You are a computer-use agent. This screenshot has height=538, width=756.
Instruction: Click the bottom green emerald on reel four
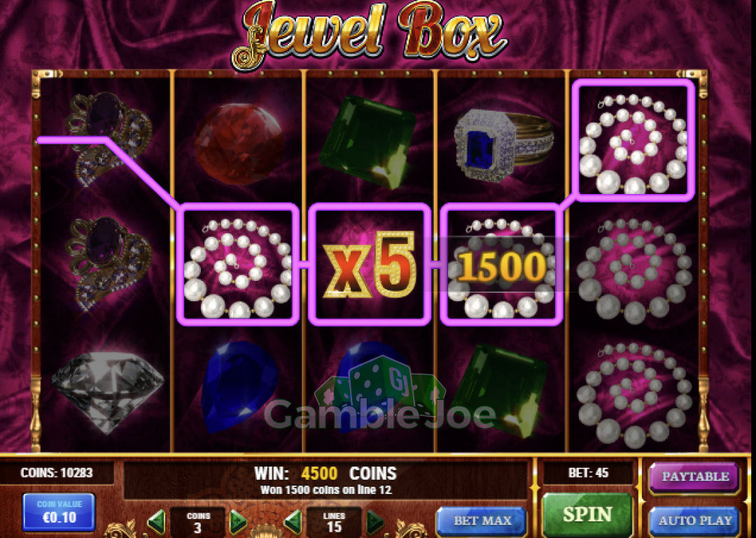click(500, 390)
